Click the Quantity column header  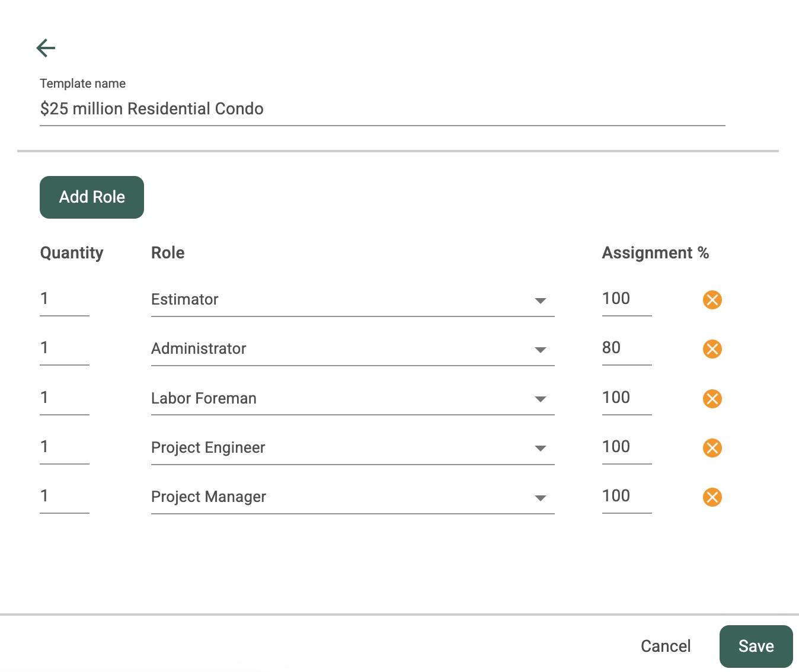pos(72,253)
